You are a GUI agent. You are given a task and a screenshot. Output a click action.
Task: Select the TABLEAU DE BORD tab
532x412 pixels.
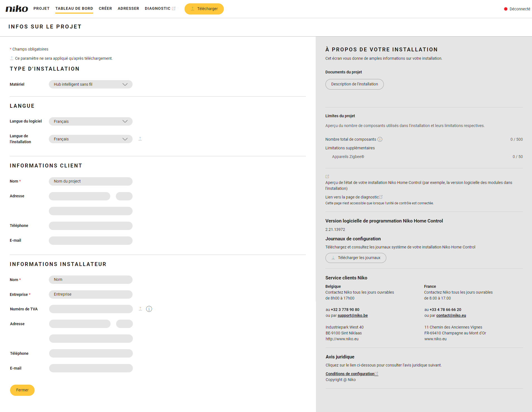coord(74,8)
